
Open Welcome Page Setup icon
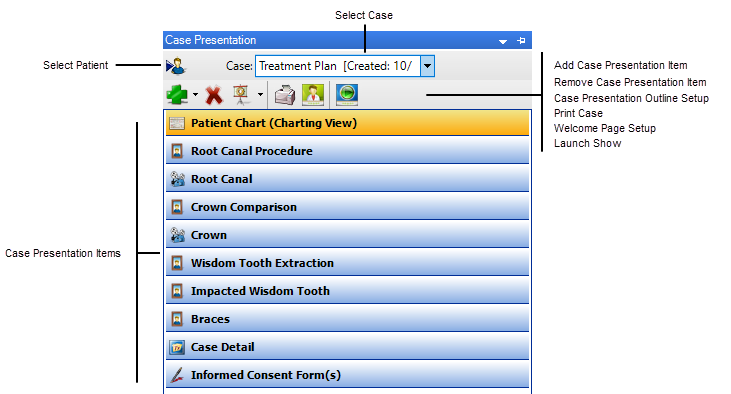click(x=313, y=95)
